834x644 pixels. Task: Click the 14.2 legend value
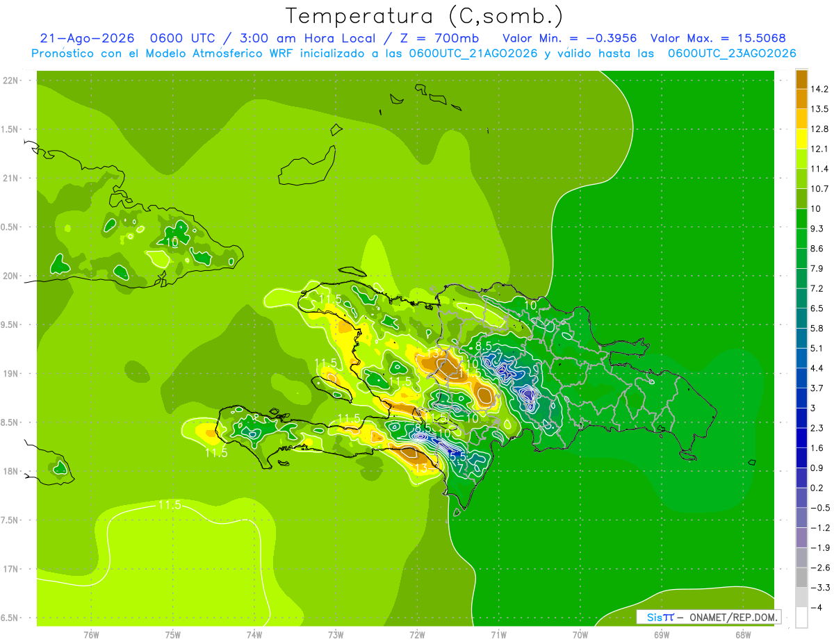[x=821, y=89]
